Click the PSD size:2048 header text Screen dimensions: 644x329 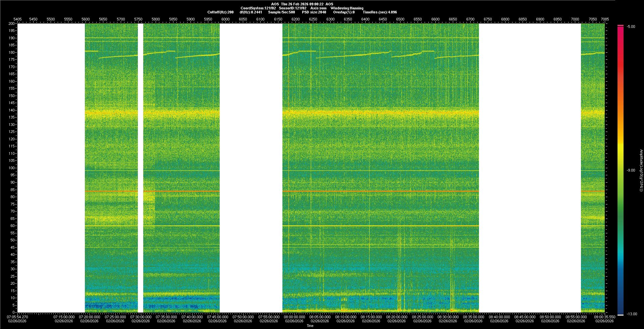pos(314,12)
